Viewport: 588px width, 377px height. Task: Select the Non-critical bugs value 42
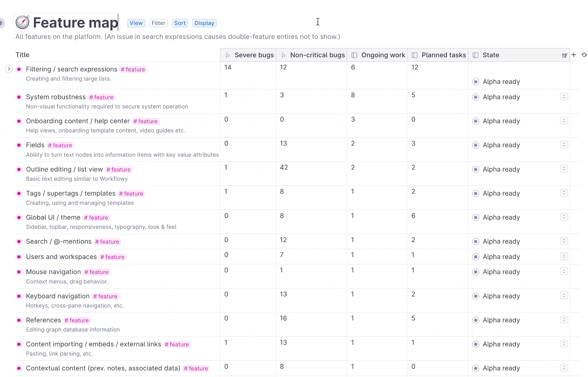pyautogui.click(x=284, y=167)
